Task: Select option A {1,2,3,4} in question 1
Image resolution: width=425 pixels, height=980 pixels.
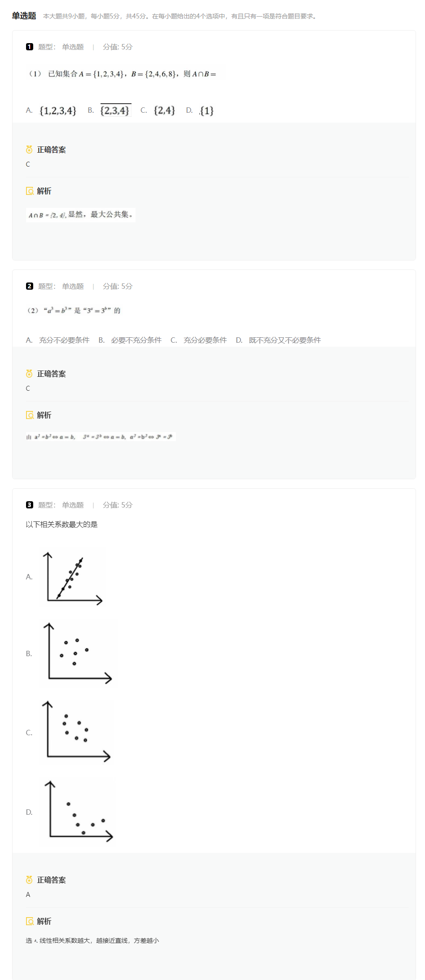Action: 51,110
